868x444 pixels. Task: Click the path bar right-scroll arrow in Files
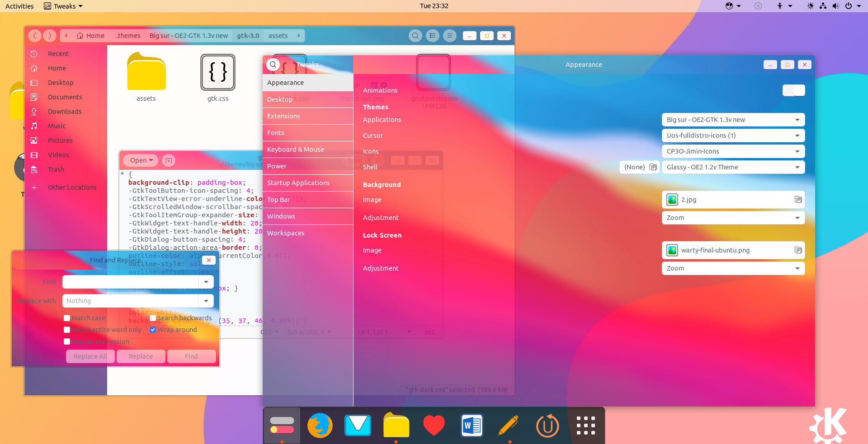[299, 36]
